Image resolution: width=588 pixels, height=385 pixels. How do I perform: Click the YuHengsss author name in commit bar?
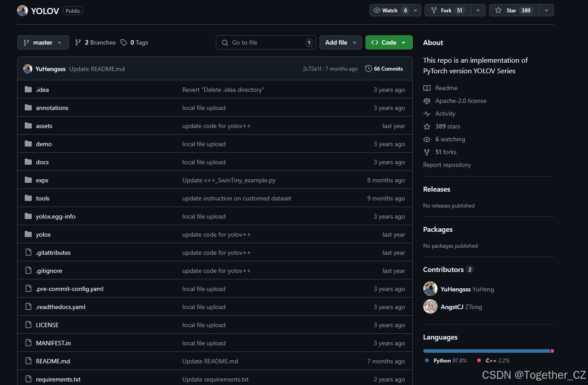click(x=50, y=69)
